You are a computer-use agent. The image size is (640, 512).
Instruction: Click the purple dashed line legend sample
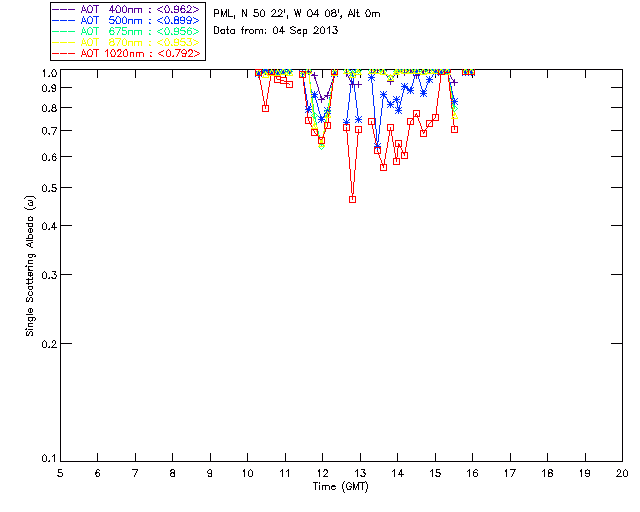(63, 9)
